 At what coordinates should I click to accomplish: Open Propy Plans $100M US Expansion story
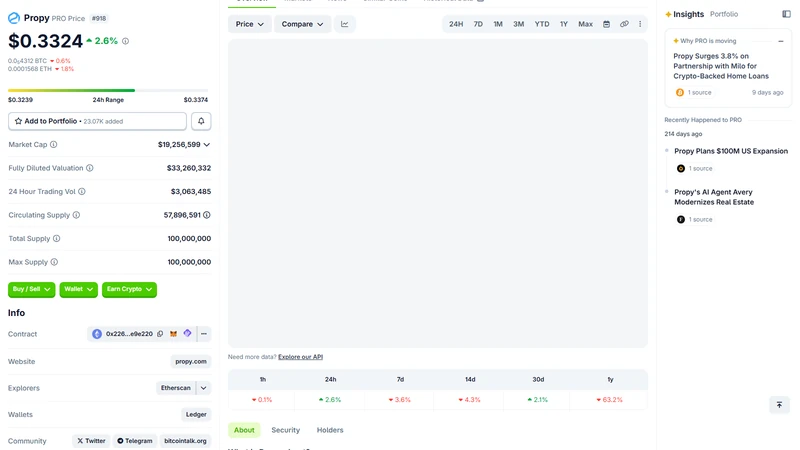tap(731, 151)
